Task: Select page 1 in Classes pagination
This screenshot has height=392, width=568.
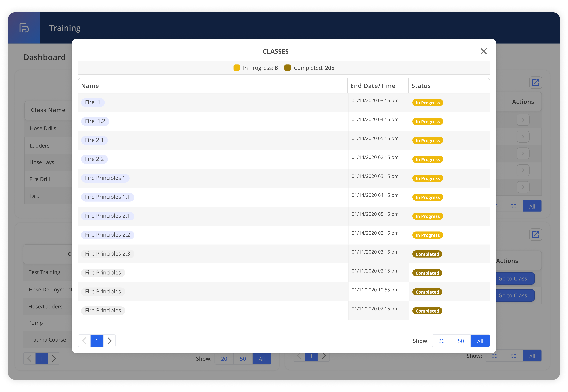Action: [97, 341]
